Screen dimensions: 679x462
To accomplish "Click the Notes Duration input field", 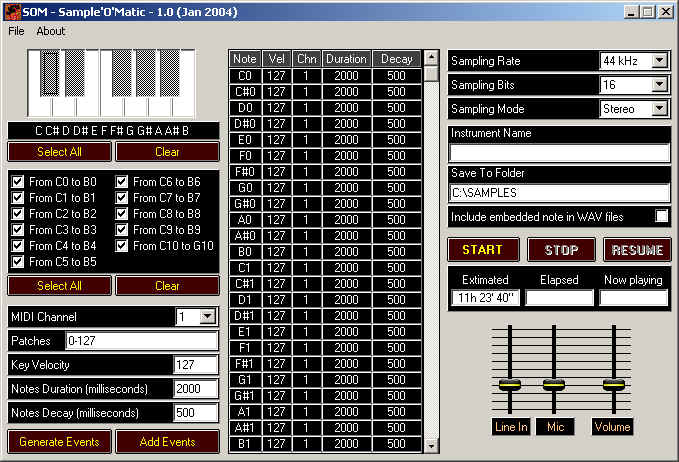I will point(195,389).
